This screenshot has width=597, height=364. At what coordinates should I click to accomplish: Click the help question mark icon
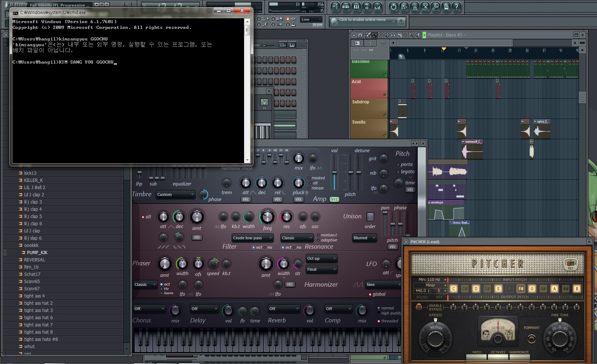[457, 7]
